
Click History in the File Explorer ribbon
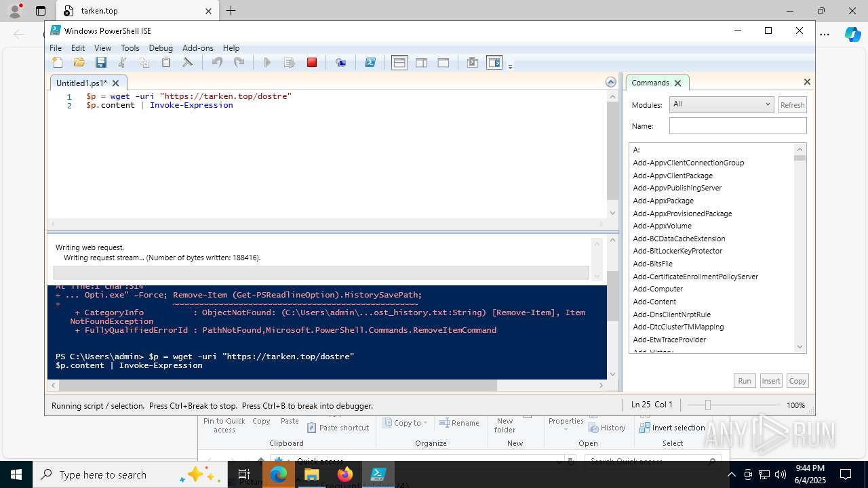coord(607,428)
